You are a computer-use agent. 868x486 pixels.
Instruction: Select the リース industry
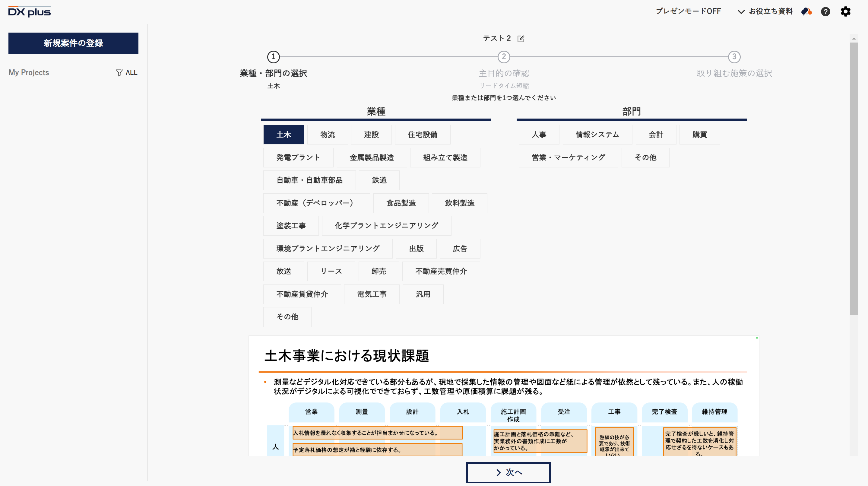pos(331,271)
